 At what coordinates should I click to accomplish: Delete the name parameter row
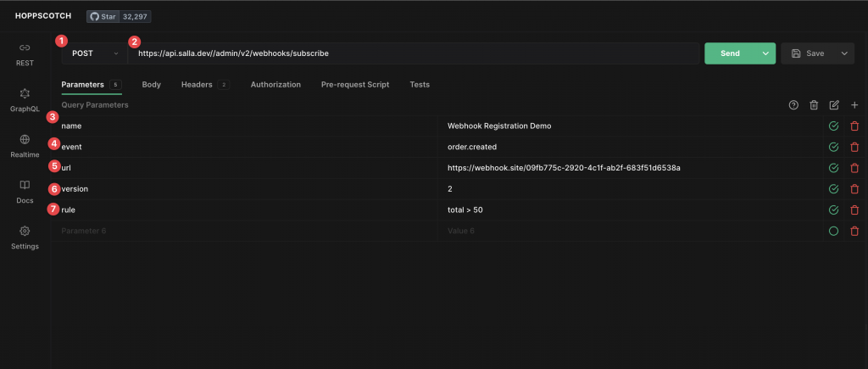(854, 126)
